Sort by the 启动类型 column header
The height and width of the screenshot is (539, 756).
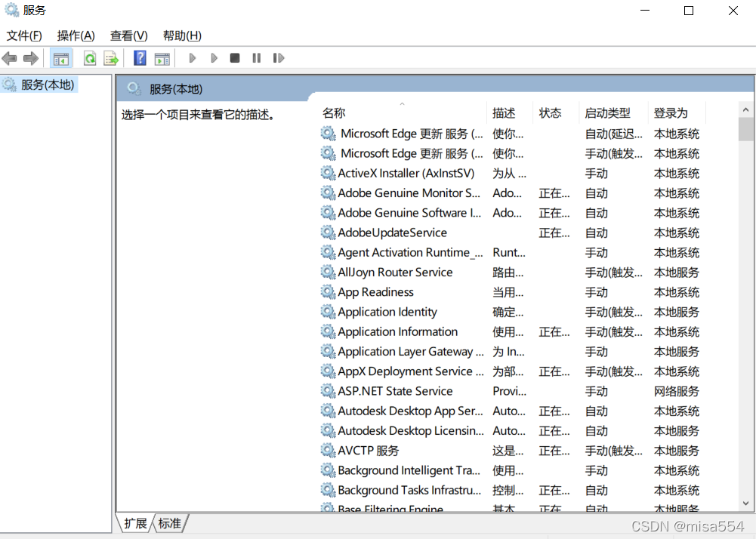tap(613, 112)
